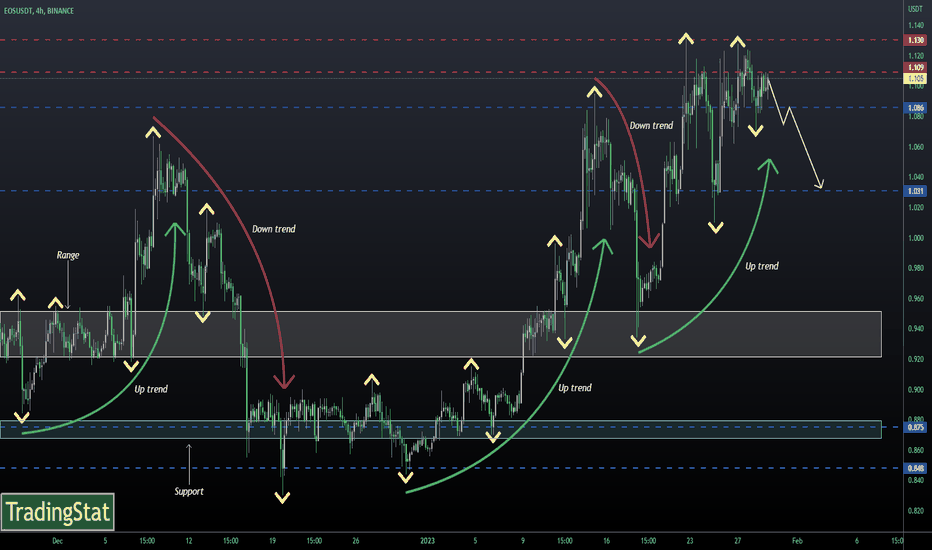932x550 pixels.
Task: Click the 0.900 tick on the price axis
Action: 916,389
